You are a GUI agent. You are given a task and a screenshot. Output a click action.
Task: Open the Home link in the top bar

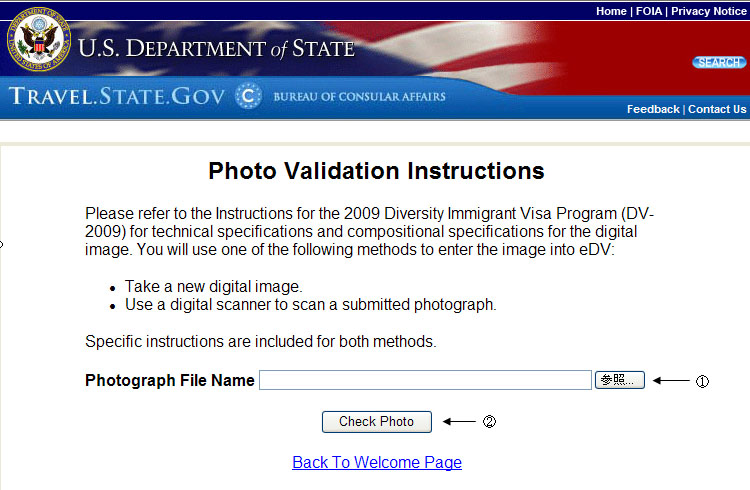[x=611, y=11]
